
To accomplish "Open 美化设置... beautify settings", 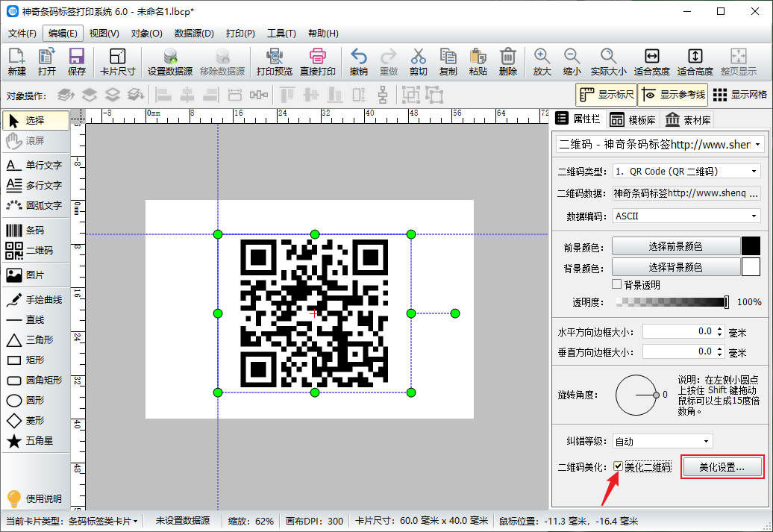I will click(x=722, y=467).
